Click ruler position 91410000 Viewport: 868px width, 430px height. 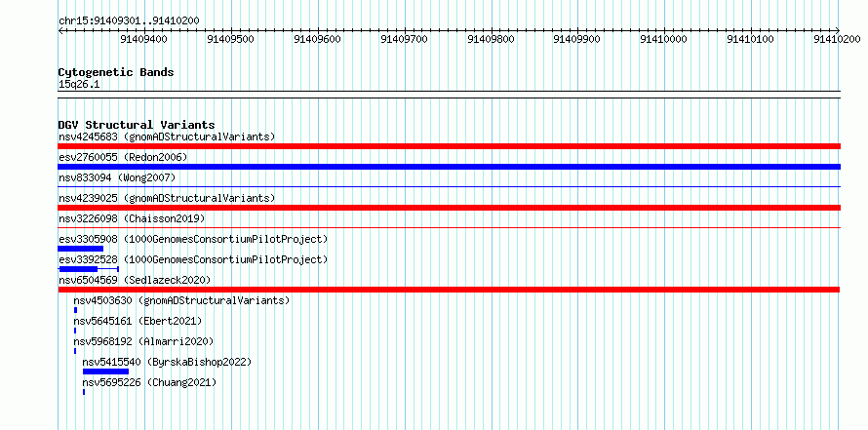click(664, 39)
